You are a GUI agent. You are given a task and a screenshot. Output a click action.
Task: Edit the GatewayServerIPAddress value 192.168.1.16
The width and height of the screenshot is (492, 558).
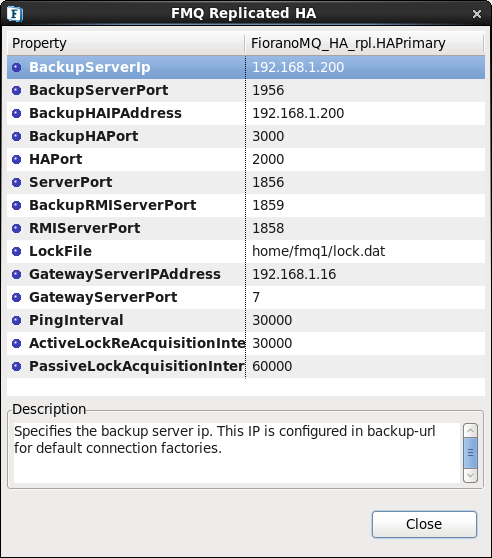coord(365,274)
